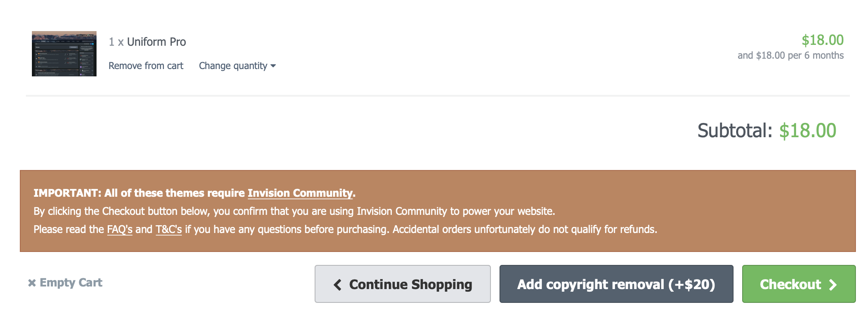The height and width of the screenshot is (321, 868).
Task: Click the left chevron on Continue Shopping
Action: click(x=338, y=285)
